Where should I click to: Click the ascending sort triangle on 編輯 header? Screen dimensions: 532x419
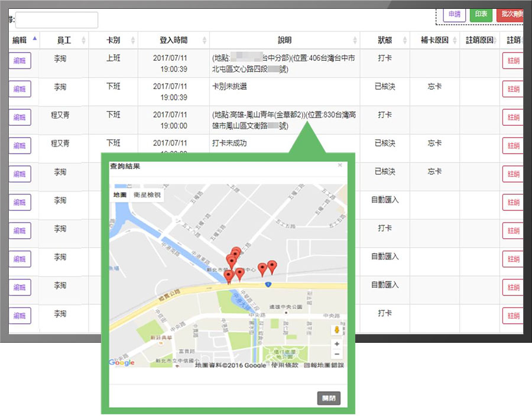pyautogui.click(x=34, y=38)
